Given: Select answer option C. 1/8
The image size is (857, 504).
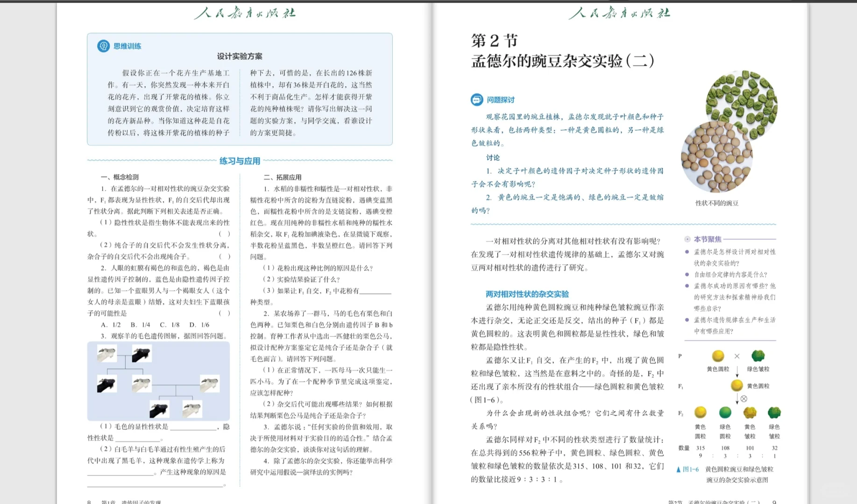Looking at the screenshot, I should tap(170, 325).
